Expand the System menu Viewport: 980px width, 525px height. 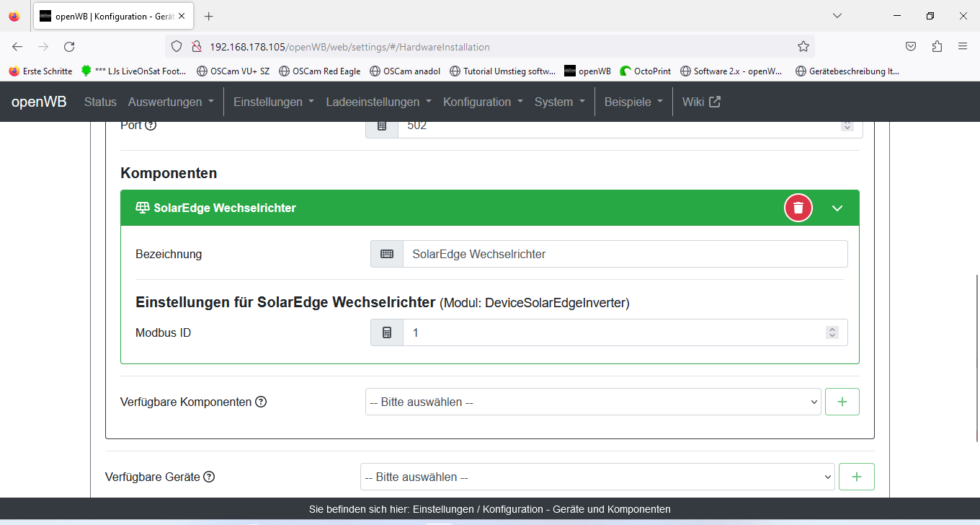coord(560,102)
